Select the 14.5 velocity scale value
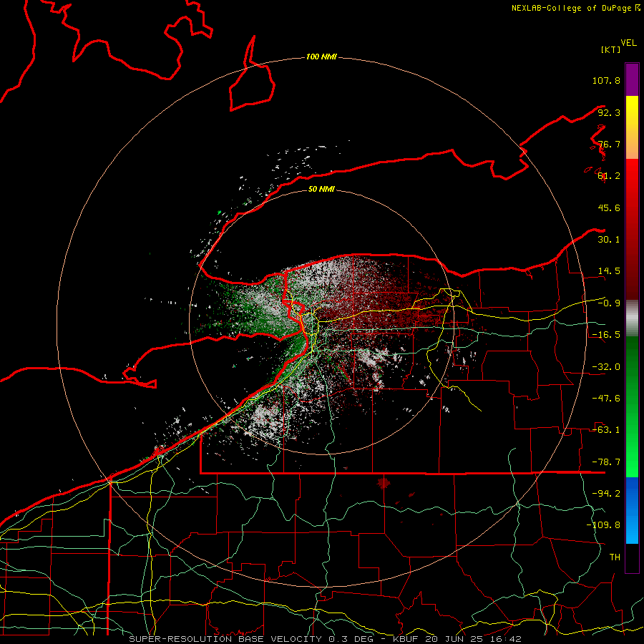The width and height of the screenshot is (644, 644). pos(609,271)
